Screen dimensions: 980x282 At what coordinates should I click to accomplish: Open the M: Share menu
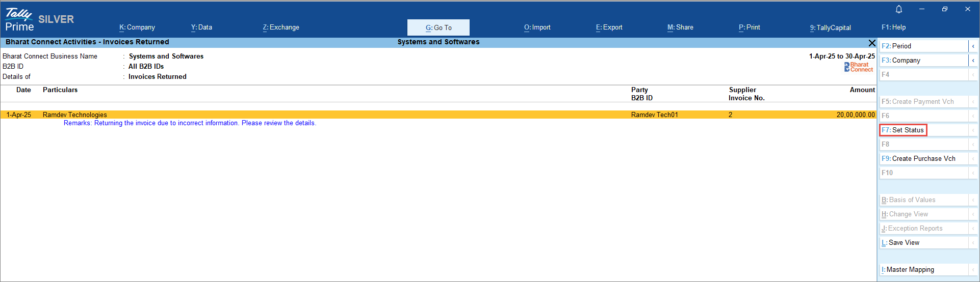(x=680, y=27)
